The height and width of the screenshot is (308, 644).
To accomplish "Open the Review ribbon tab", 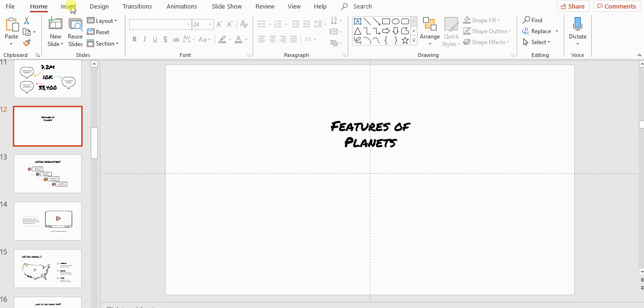I will pos(265,6).
